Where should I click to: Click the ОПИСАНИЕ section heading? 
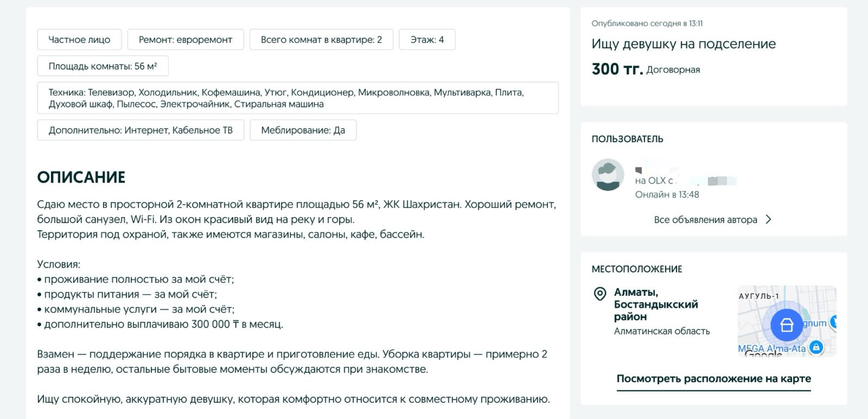tap(81, 177)
